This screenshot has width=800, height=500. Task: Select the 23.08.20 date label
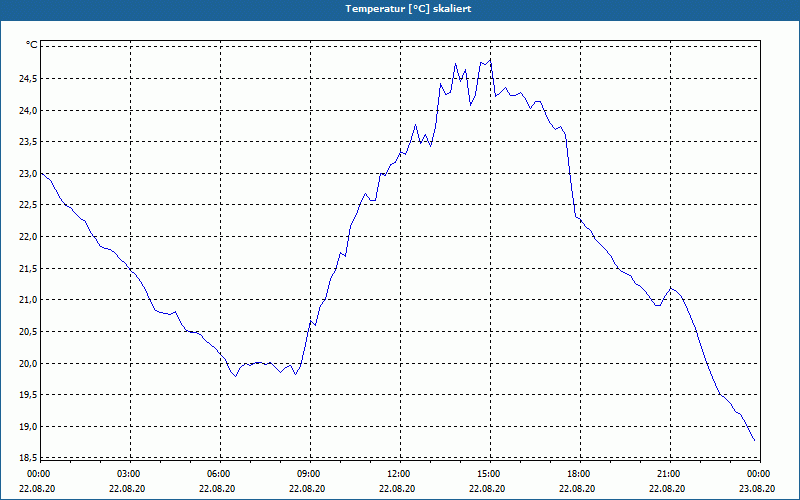click(x=758, y=488)
